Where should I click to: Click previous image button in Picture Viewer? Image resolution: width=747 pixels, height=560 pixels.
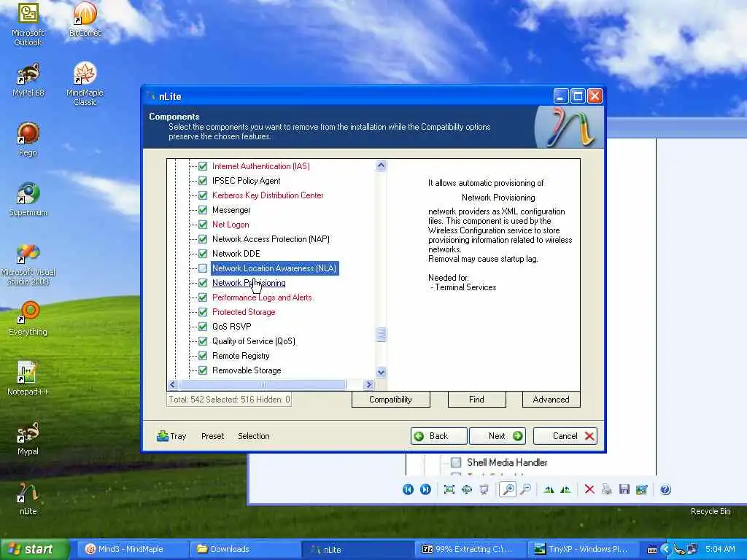(408, 489)
